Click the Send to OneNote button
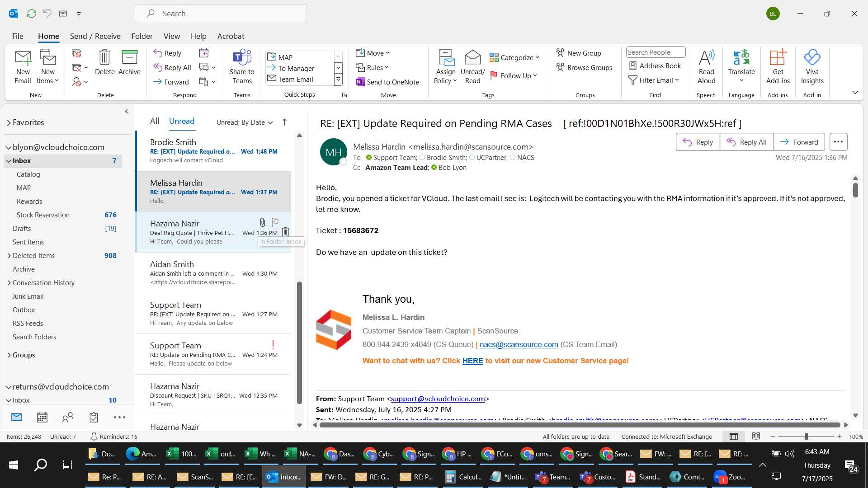This screenshot has height=488, width=868. coord(387,82)
